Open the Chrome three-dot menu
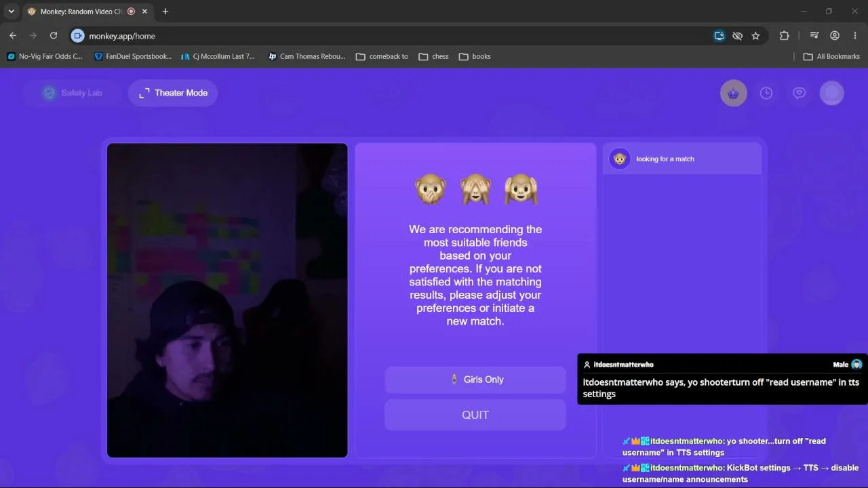Image resolution: width=868 pixels, height=488 pixels. [x=854, y=36]
